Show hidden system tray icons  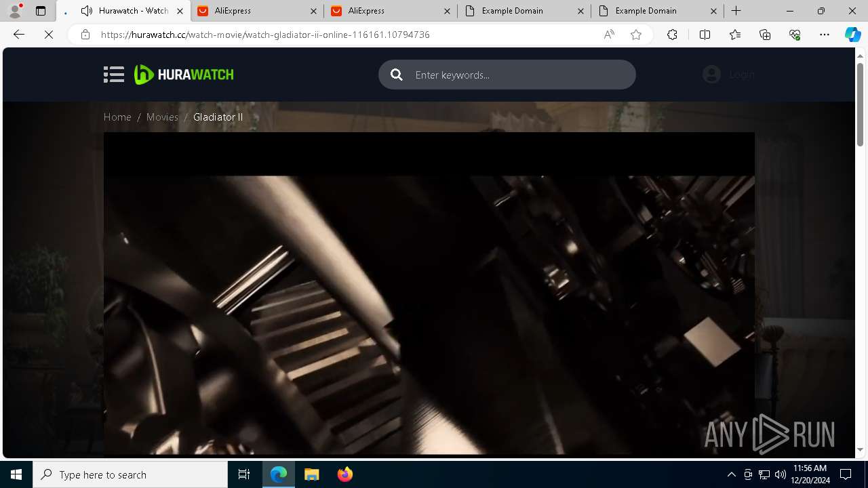[731, 474]
